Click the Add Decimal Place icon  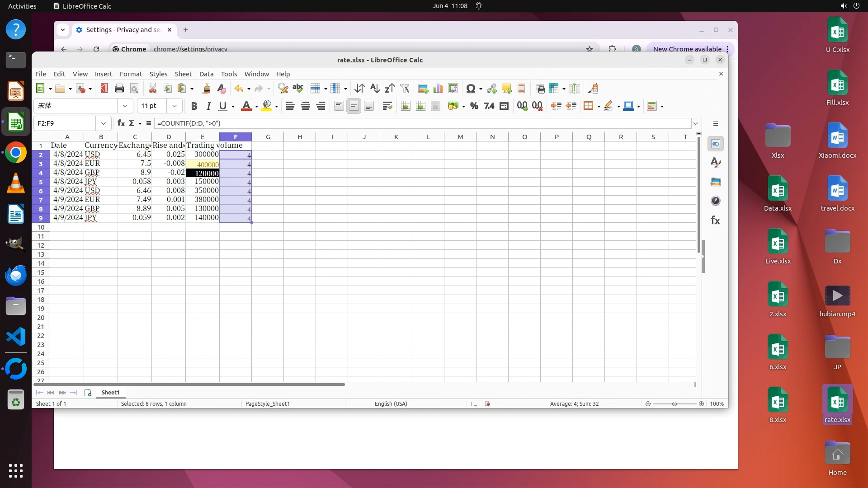522,106
